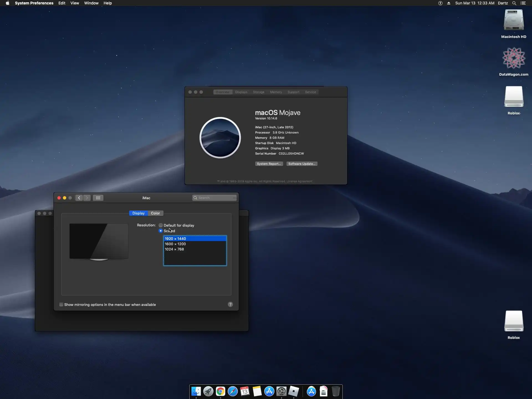Switch to Storage tab in About window
Viewport: 532px width, 399px height.
tap(259, 92)
